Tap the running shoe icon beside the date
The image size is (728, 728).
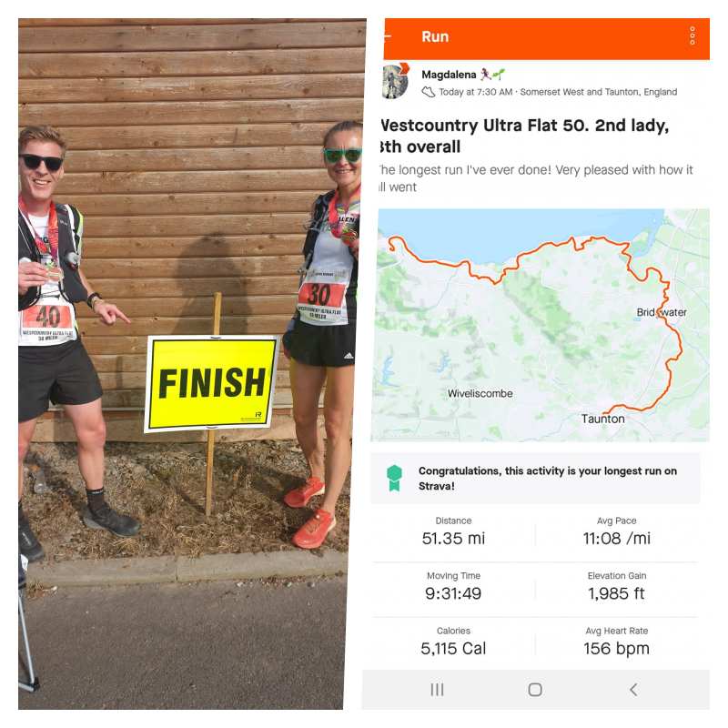[x=428, y=92]
